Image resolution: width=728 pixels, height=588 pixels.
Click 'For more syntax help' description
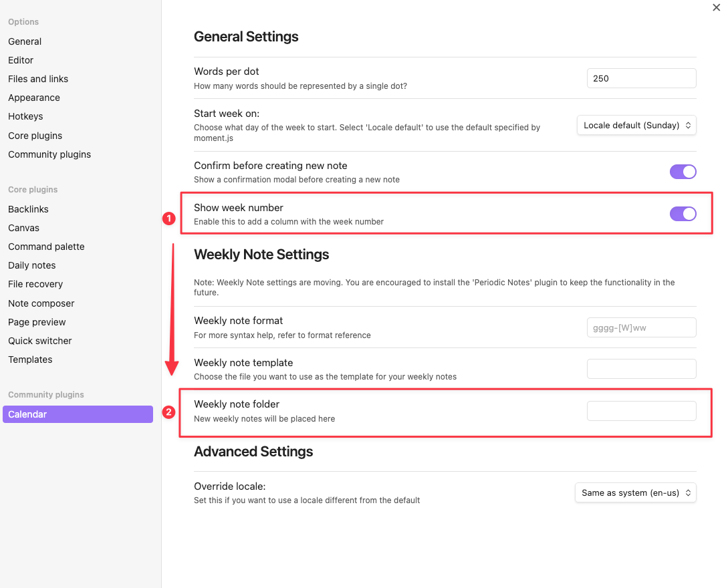click(282, 335)
